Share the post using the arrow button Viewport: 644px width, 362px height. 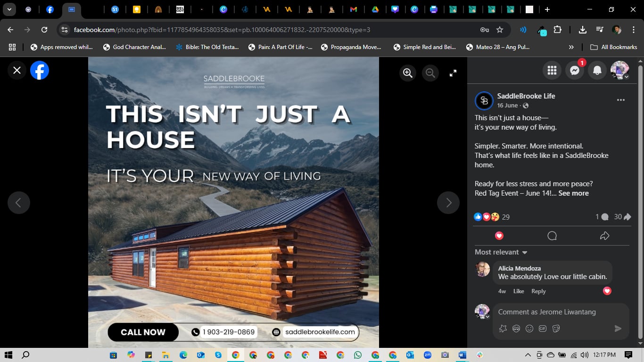tap(605, 236)
